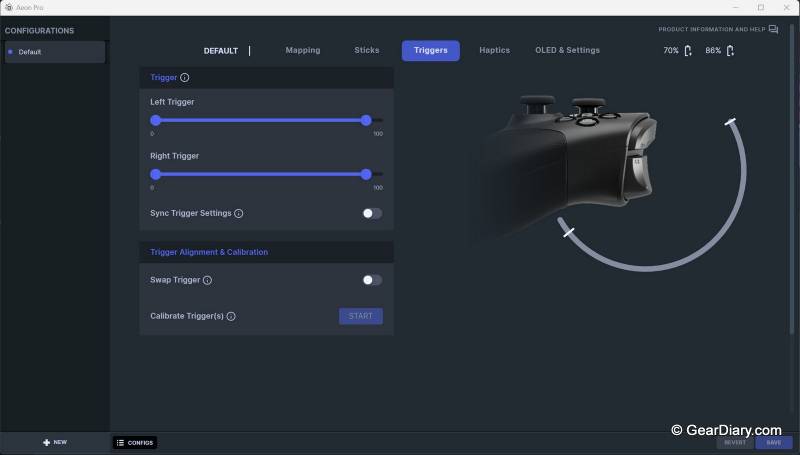
Task: Open the OLED & Settings tab
Action: pyautogui.click(x=567, y=50)
